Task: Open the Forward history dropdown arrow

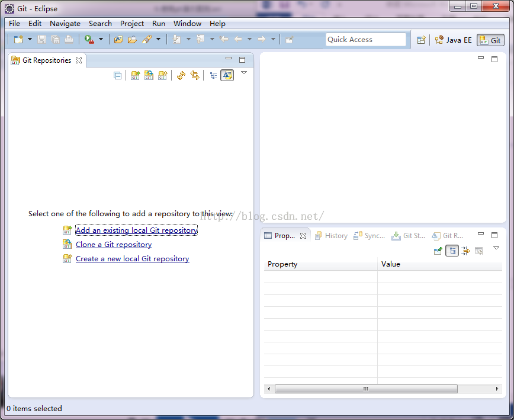Action: (273, 39)
